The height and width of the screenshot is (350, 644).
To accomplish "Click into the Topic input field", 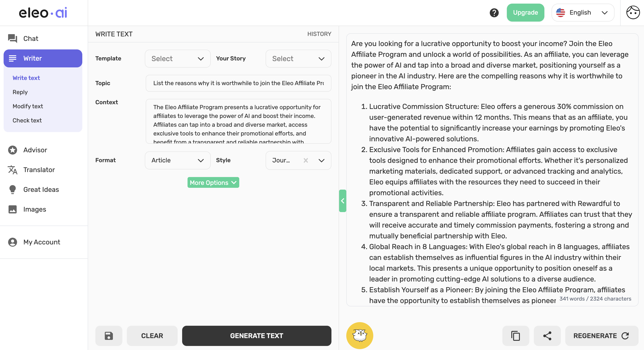I will coord(238,83).
